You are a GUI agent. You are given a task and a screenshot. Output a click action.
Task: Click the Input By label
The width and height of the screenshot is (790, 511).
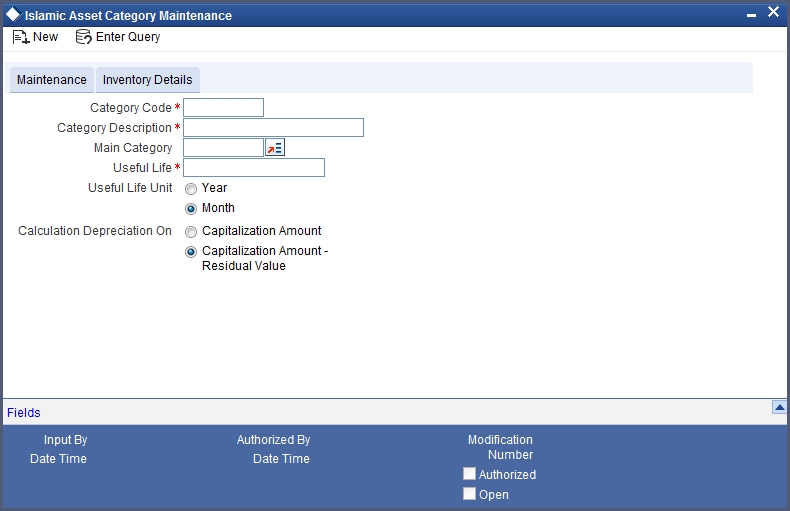tap(65, 440)
